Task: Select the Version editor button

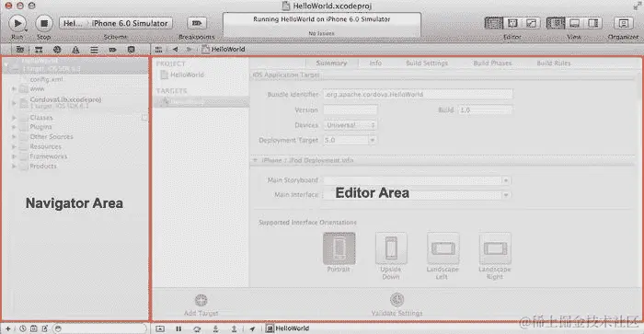Action: point(531,23)
